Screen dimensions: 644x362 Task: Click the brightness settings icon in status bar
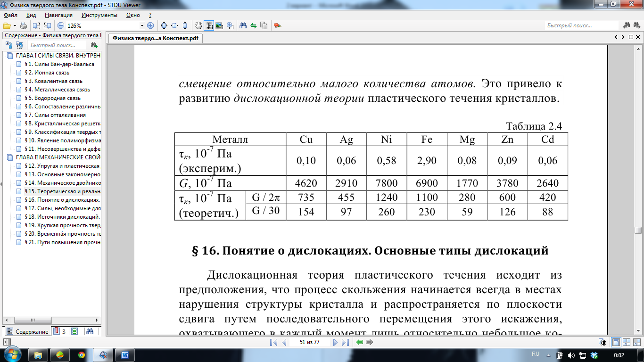click(602, 342)
